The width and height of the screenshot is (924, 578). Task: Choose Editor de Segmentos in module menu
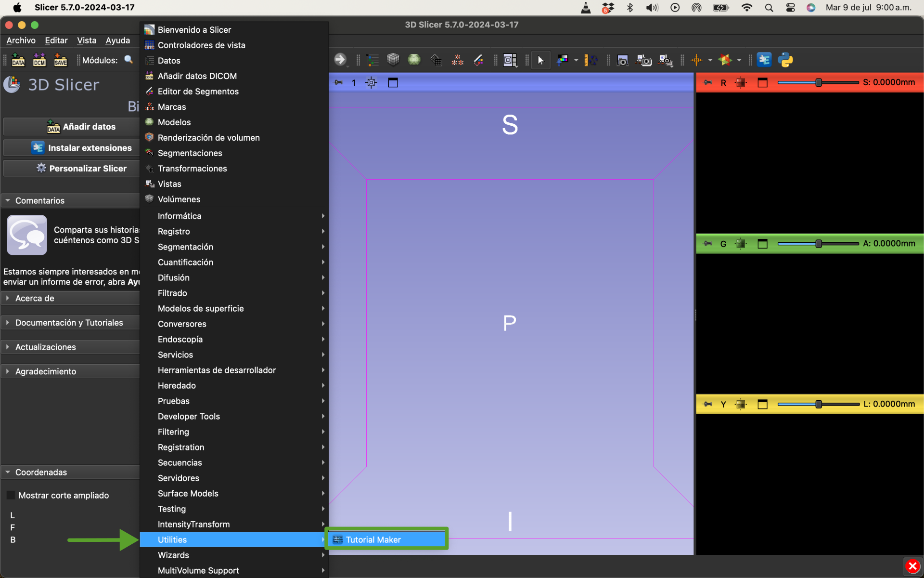tap(234, 91)
